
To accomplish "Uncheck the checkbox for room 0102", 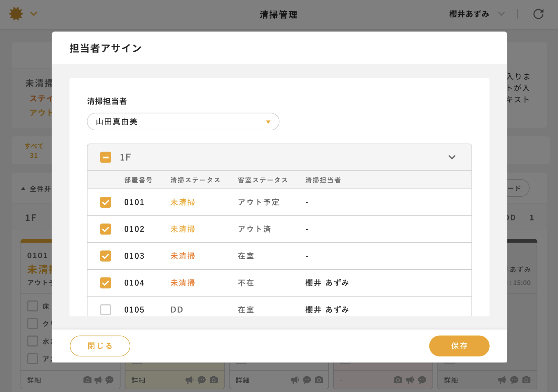I will [106, 229].
